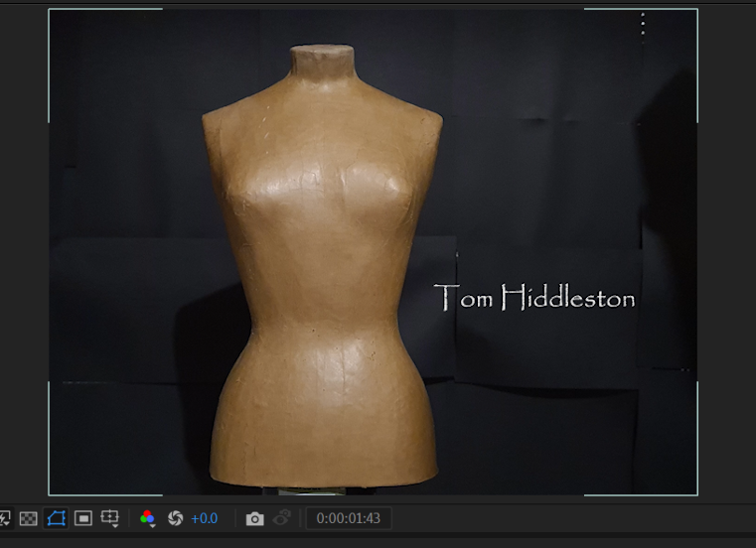
Task: Open grid and guide options
Action: point(110,518)
